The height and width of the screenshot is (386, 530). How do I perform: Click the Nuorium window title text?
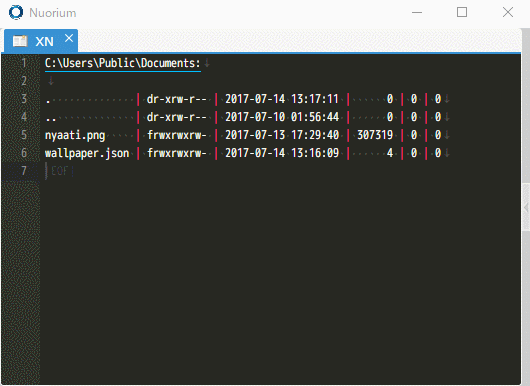click(53, 13)
